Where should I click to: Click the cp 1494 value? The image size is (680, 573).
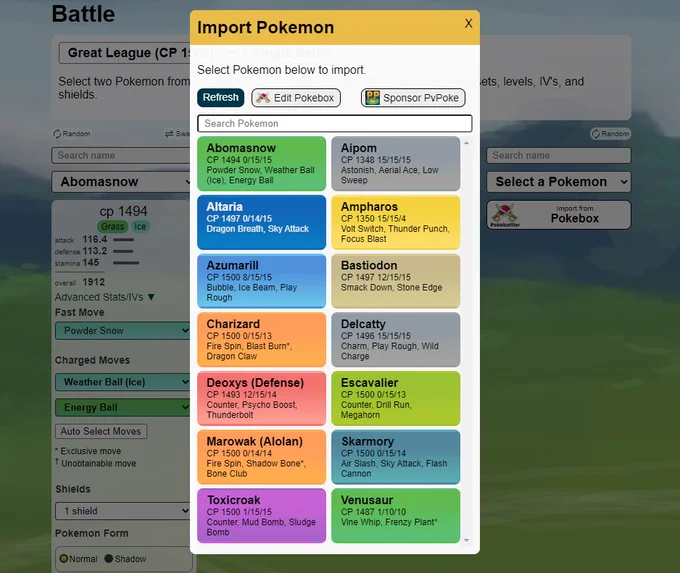click(124, 211)
